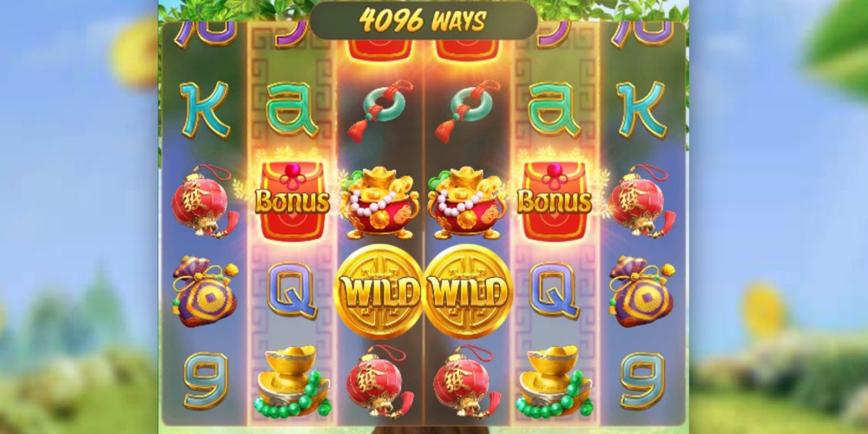This screenshot has width=868, height=434.
Task: Click the green A symbol on the fifth reel
Action: pyautogui.click(x=554, y=109)
